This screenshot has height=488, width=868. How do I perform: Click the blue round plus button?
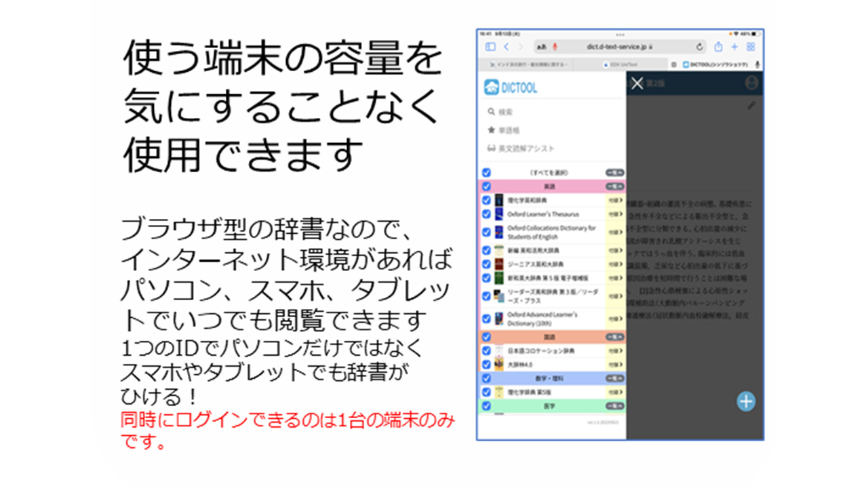[x=746, y=401]
